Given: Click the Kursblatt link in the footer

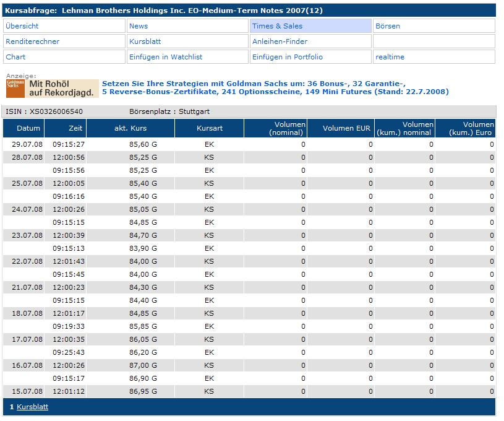Looking at the screenshot, I should click(x=32, y=407).
